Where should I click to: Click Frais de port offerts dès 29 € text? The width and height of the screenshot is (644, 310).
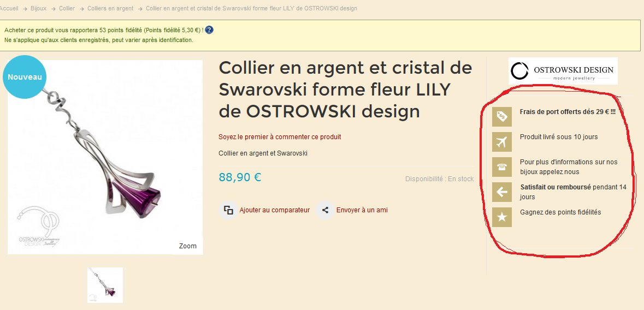tap(568, 112)
